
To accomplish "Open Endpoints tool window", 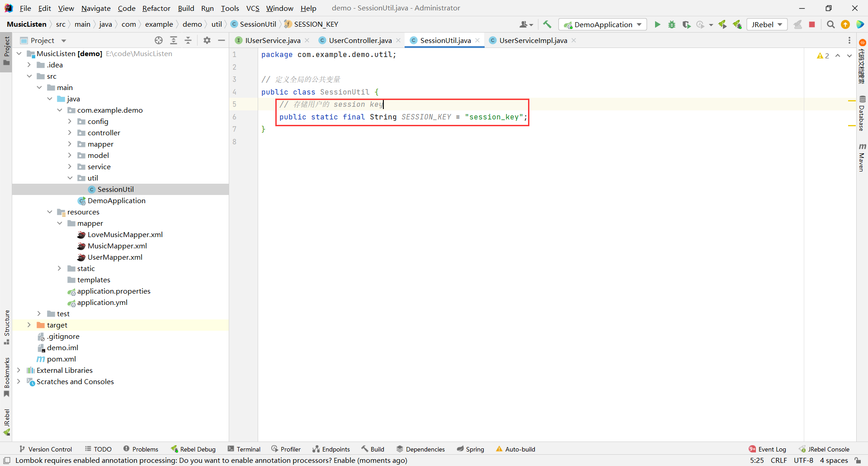I will pyautogui.click(x=331, y=449).
